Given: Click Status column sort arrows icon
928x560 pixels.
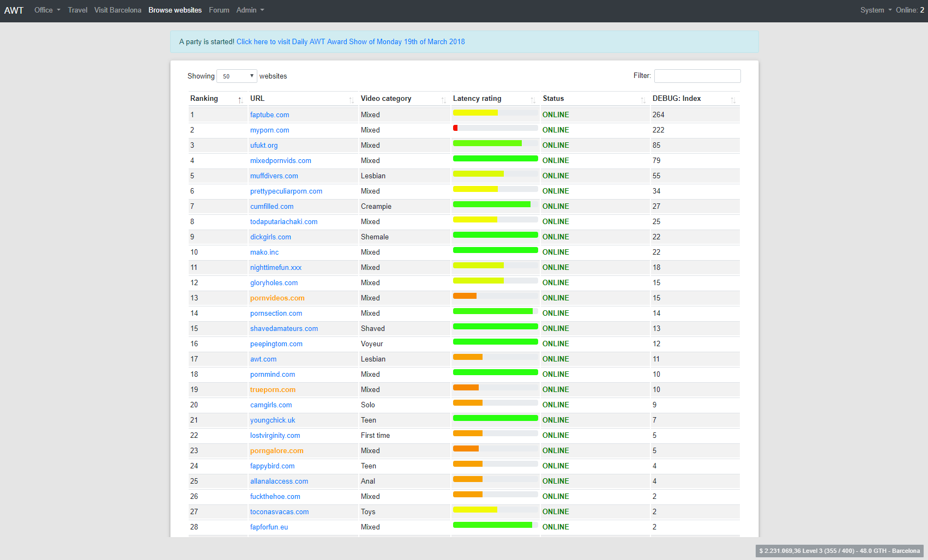Looking at the screenshot, I should tap(643, 100).
